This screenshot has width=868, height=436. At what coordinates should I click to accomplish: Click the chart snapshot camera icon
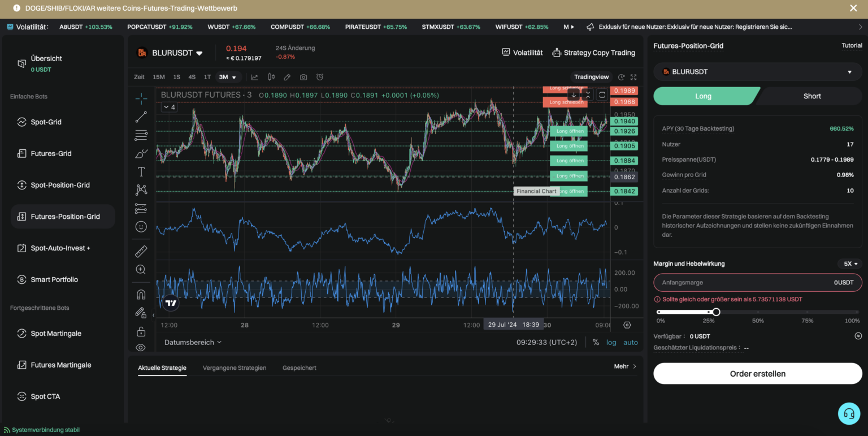pyautogui.click(x=303, y=77)
